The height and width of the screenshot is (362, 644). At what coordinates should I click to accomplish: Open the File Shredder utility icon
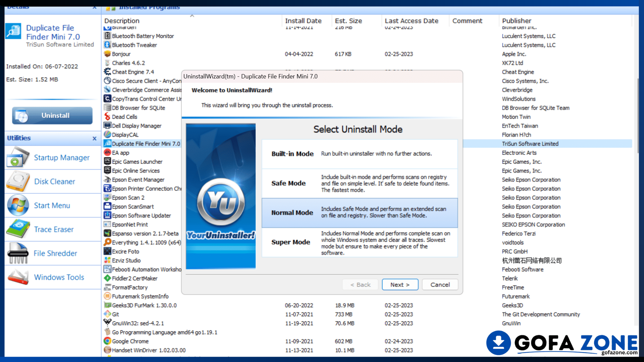(17, 253)
